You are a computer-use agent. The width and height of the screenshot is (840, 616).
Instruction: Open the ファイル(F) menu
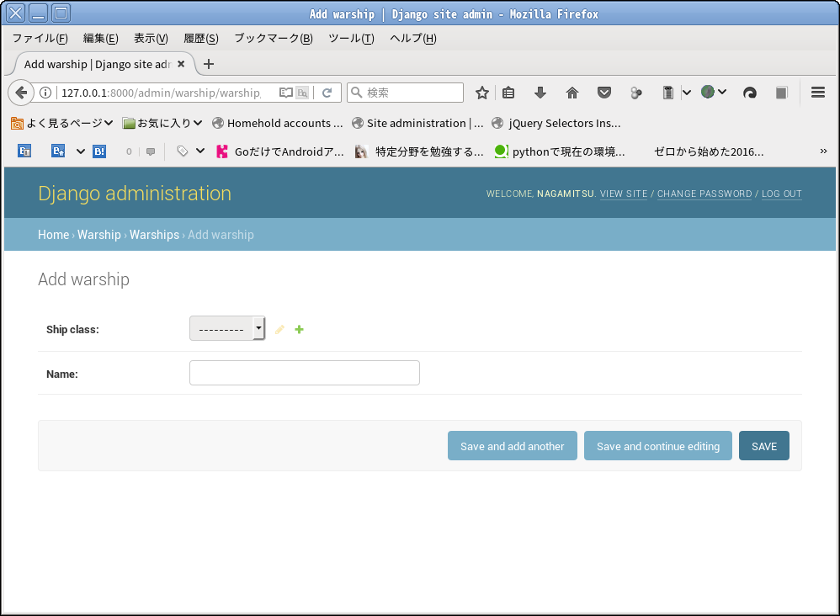tap(40, 38)
